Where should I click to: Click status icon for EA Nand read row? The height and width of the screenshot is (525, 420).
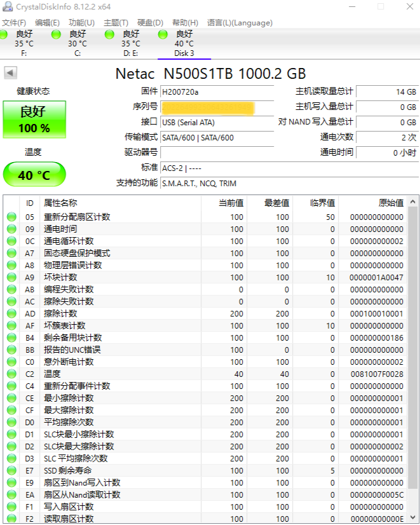coord(11,494)
